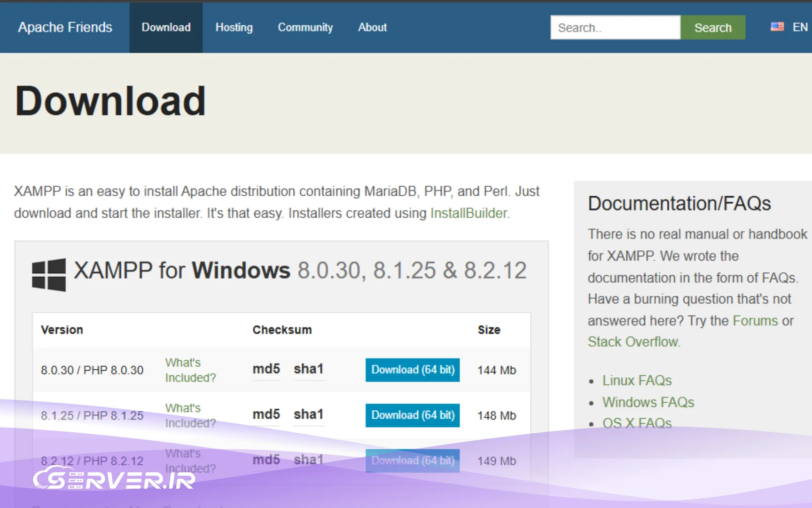Click the Checksum column header

point(282,330)
